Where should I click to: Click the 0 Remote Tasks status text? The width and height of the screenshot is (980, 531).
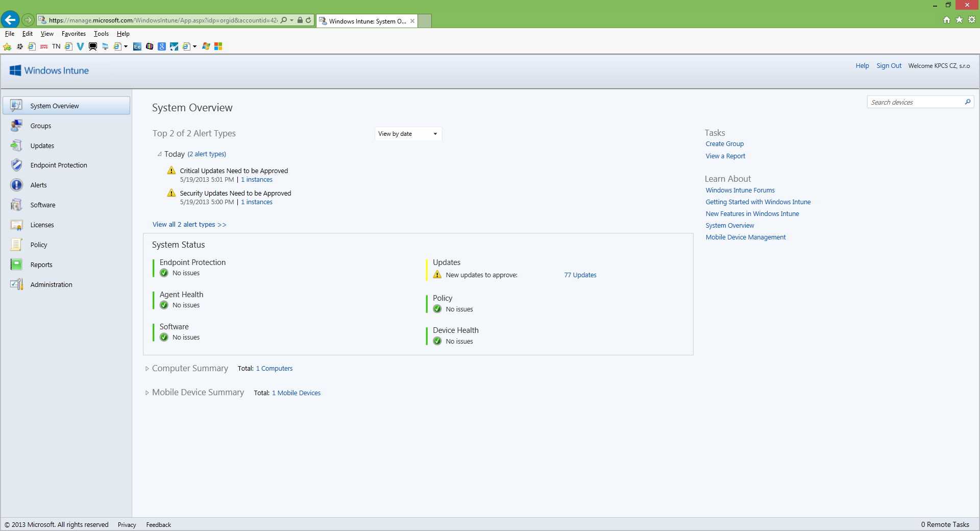coord(945,525)
